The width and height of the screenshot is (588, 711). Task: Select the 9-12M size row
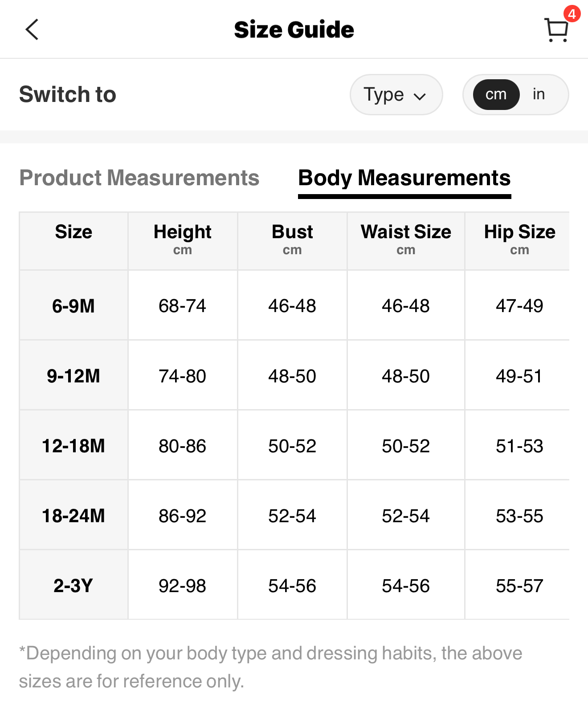(73, 376)
